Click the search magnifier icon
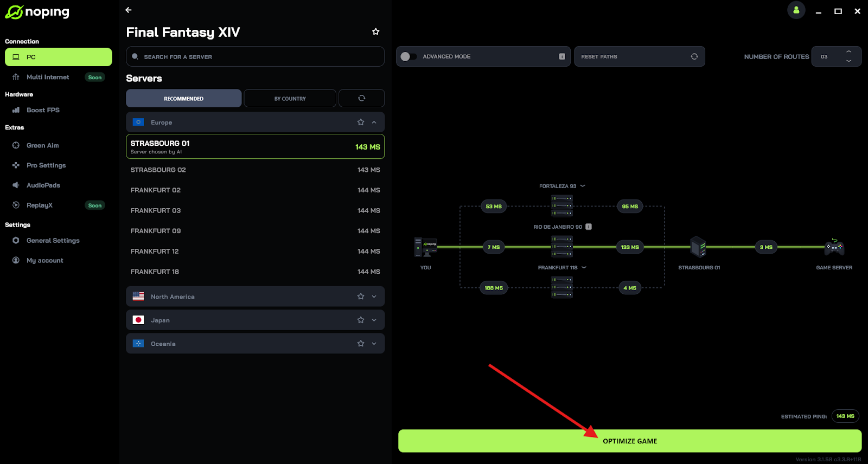 pos(135,56)
